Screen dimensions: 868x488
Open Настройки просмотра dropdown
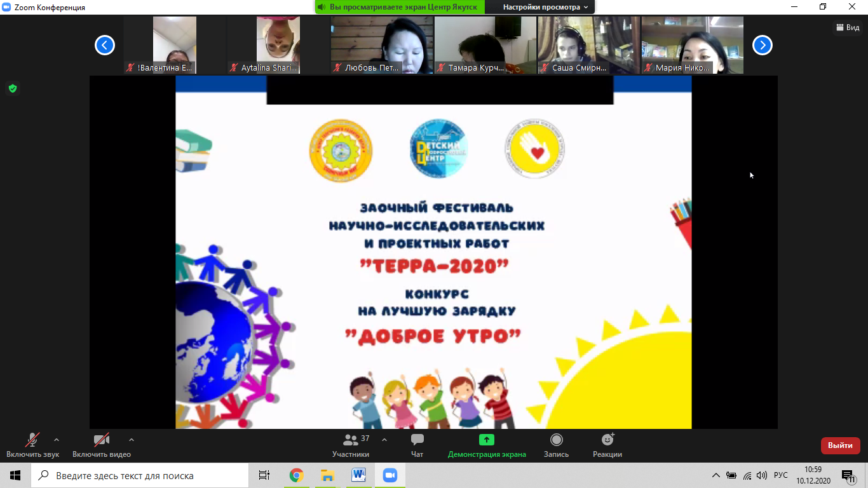(546, 7)
